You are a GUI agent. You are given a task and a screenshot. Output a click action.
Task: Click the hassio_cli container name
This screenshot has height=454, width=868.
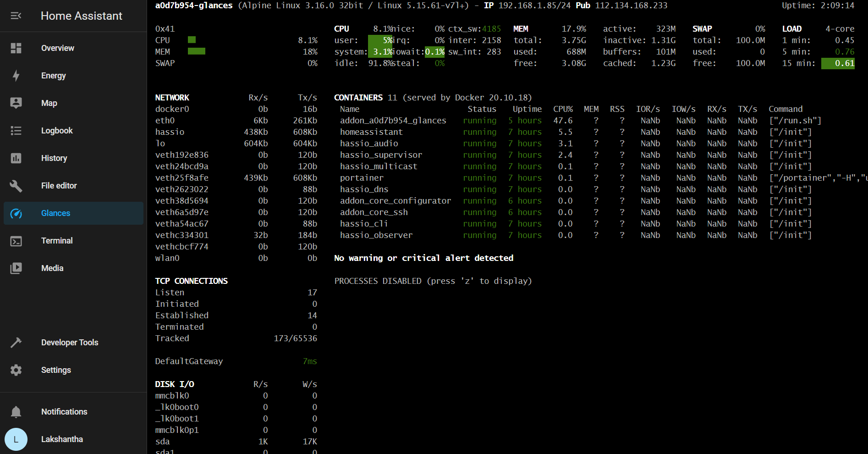click(364, 224)
